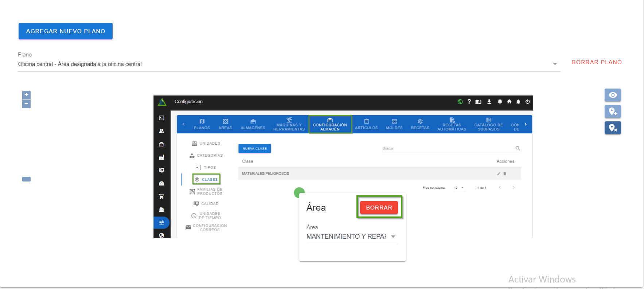Toggle marker visibility with eye button
This screenshot has height=289, width=644.
coord(613,95)
